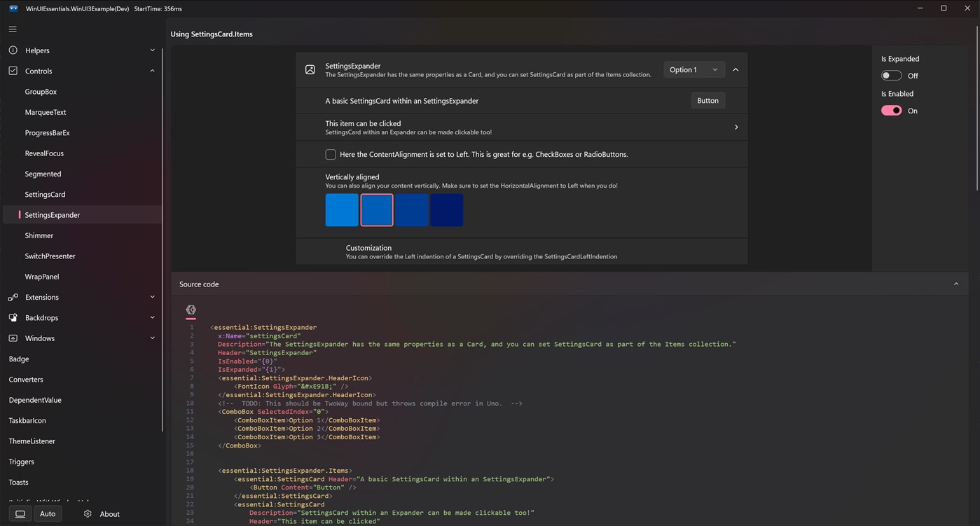Select the highlighted second blue square
Image resolution: width=980 pixels, height=526 pixels.
pyautogui.click(x=377, y=210)
